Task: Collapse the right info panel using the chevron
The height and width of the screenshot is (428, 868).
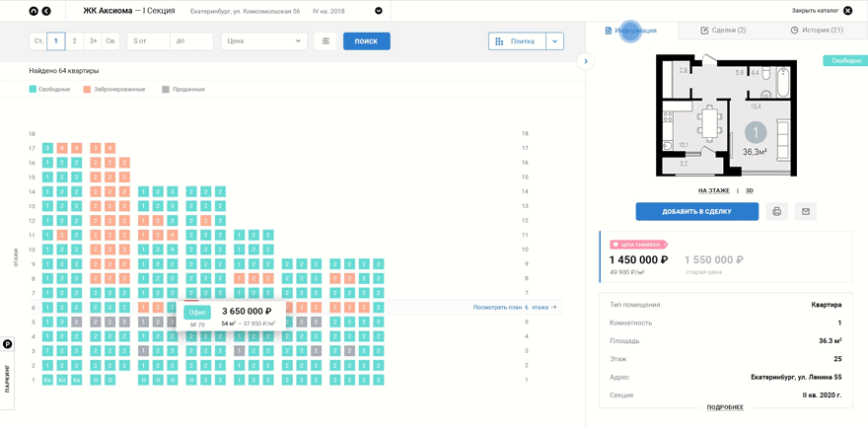Action: tap(586, 61)
